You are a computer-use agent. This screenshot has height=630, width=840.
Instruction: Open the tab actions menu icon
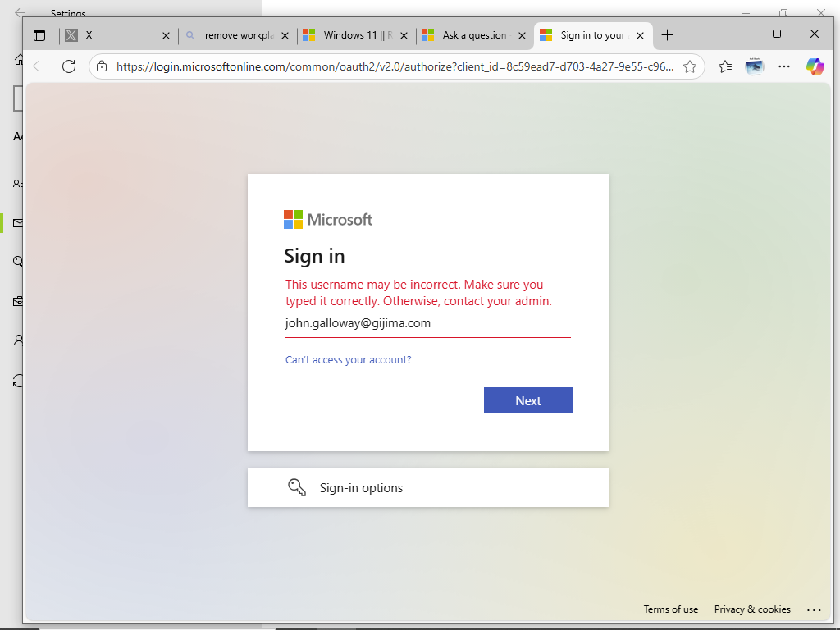[x=39, y=35]
